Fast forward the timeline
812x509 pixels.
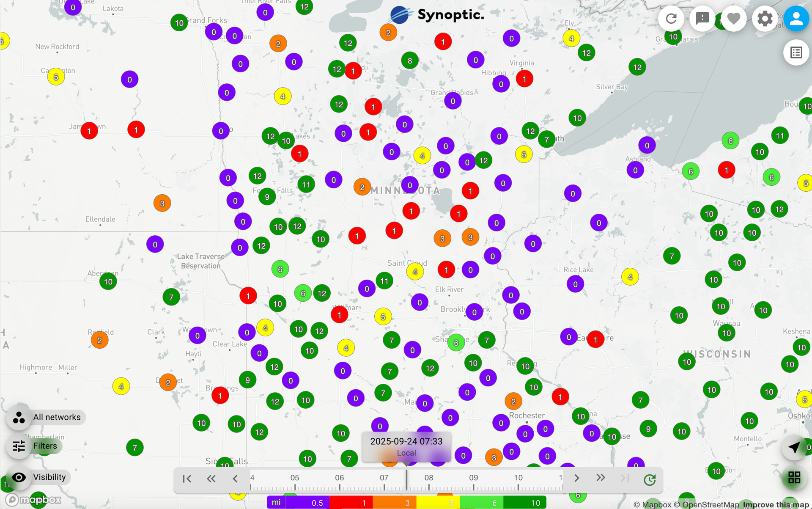click(601, 478)
